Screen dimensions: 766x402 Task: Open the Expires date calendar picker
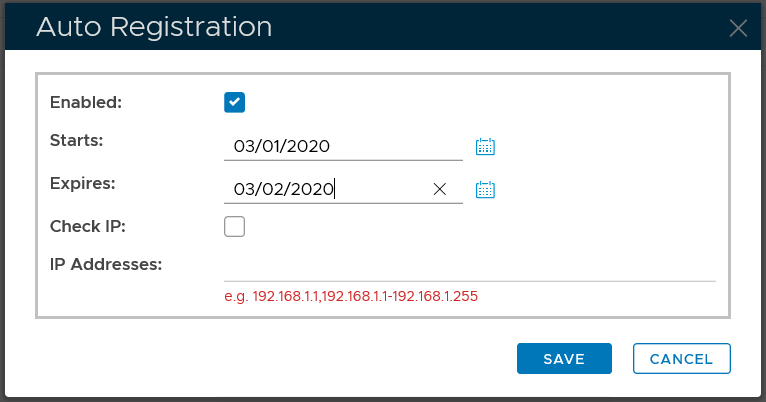tap(486, 189)
